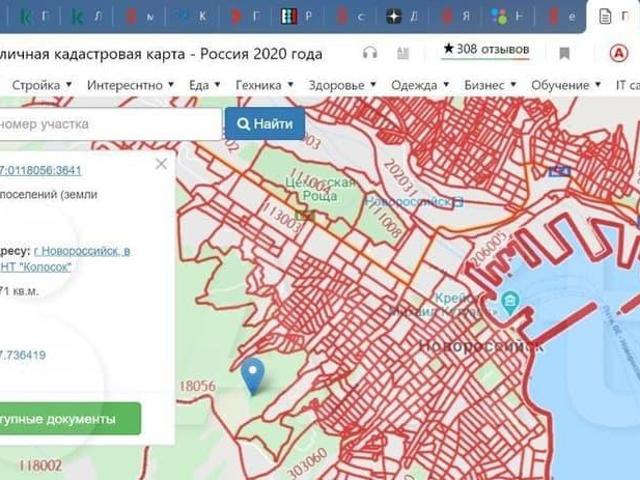Screen dimensions: 640x480
Task: Click the reader mode icon
Action: (403, 53)
